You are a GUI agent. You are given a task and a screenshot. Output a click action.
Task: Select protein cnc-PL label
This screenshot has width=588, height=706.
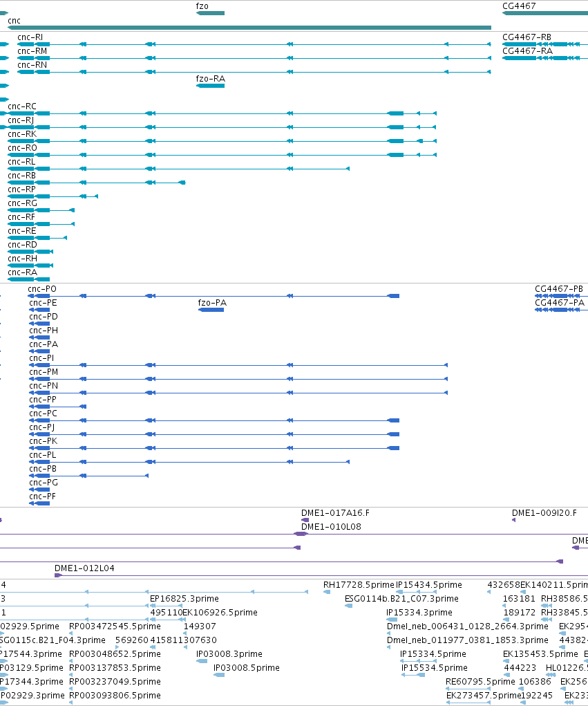tap(43, 455)
